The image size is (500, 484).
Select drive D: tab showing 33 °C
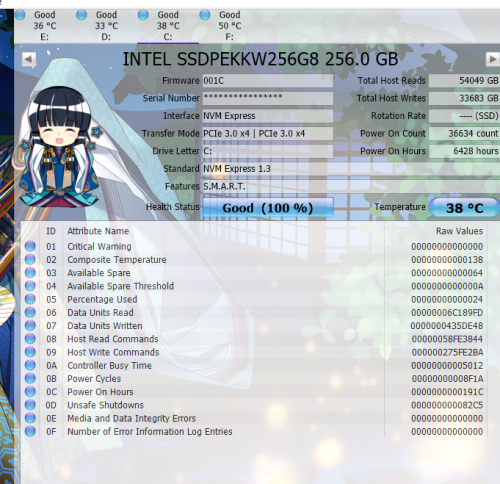[106, 26]
